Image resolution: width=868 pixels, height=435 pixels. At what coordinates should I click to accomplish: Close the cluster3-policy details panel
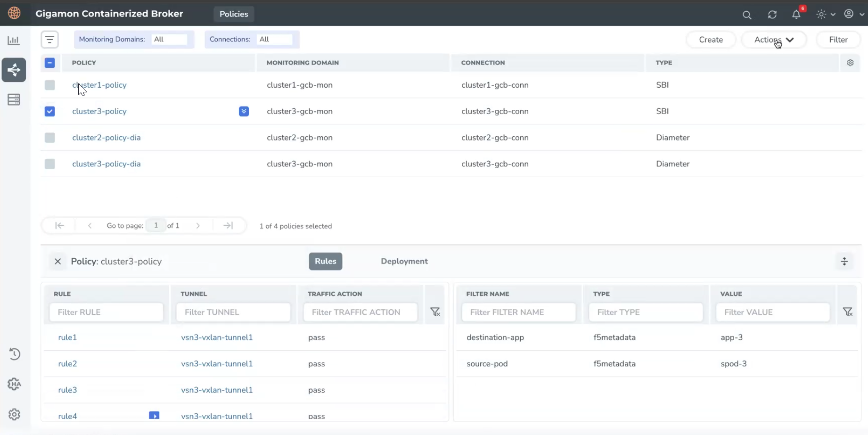pos(57,262)
